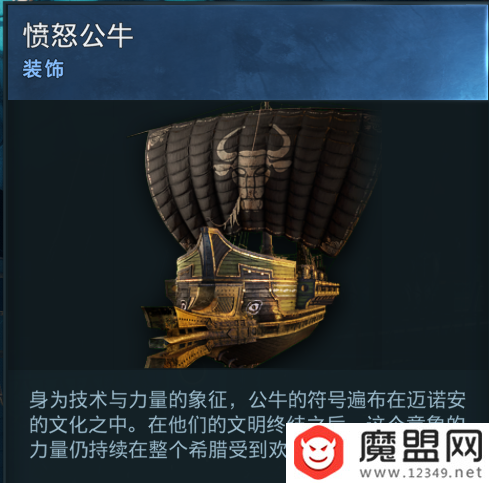This screenshot has height=483, width=489.
Task: Click the blue header banner
Action: 247,52
